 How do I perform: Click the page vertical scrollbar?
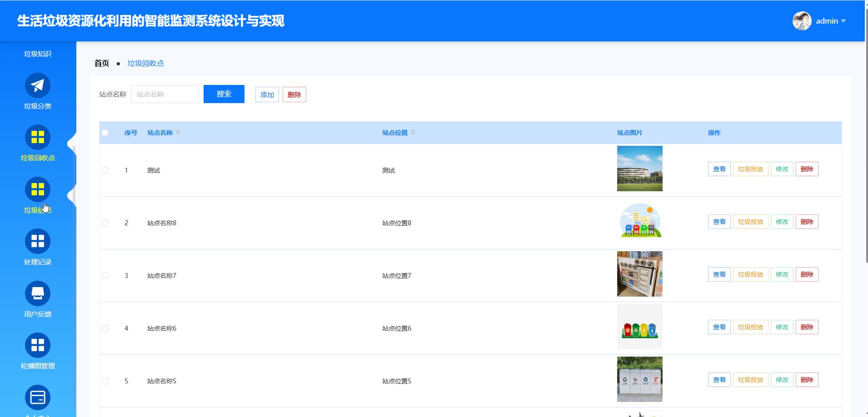click(866, 136)
